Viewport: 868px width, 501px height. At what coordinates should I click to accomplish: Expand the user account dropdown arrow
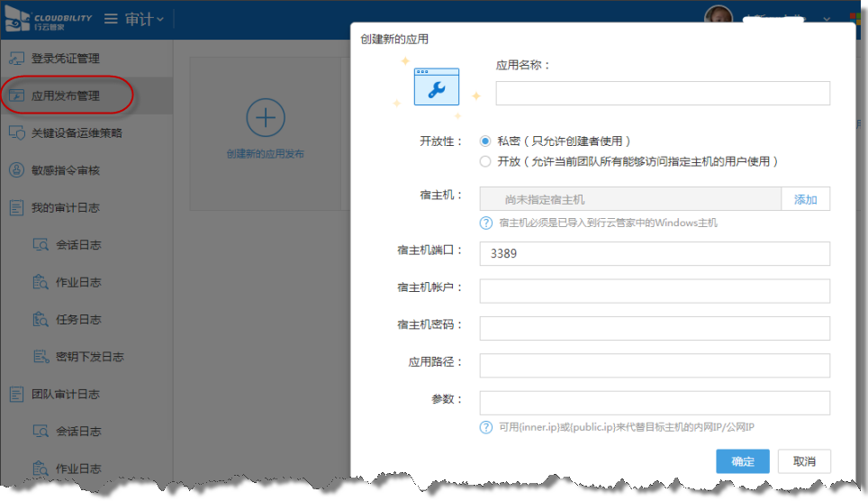click(x=827, y=20)
